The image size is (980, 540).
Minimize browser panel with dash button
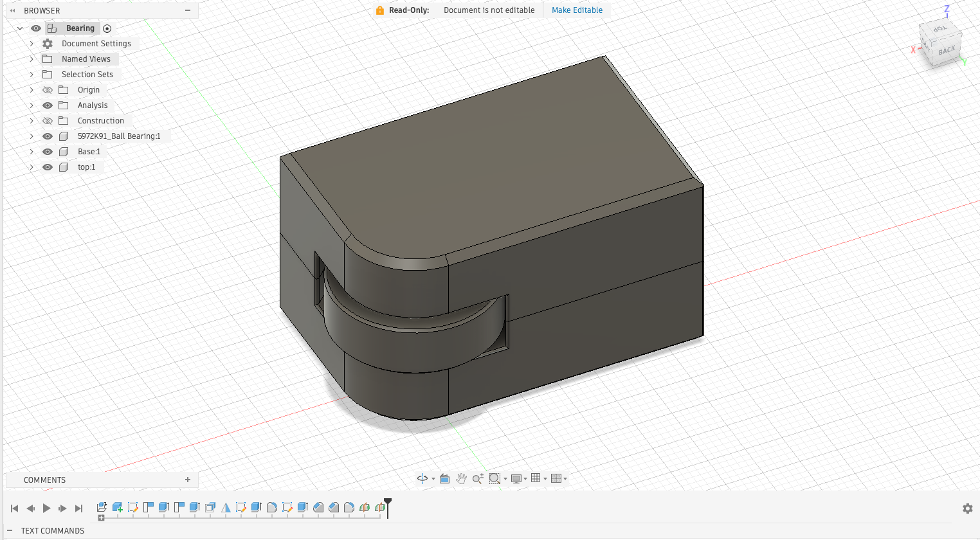point(188,10)
